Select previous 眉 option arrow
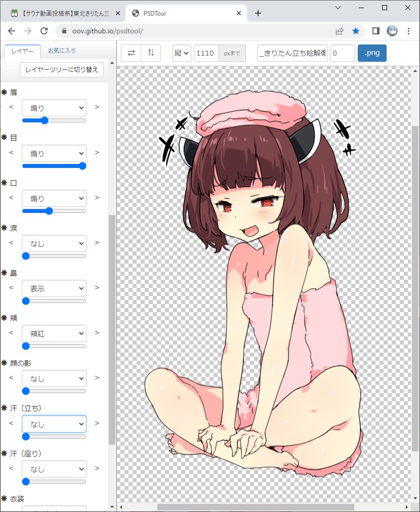The image size is (420, 512). [12, 107]
